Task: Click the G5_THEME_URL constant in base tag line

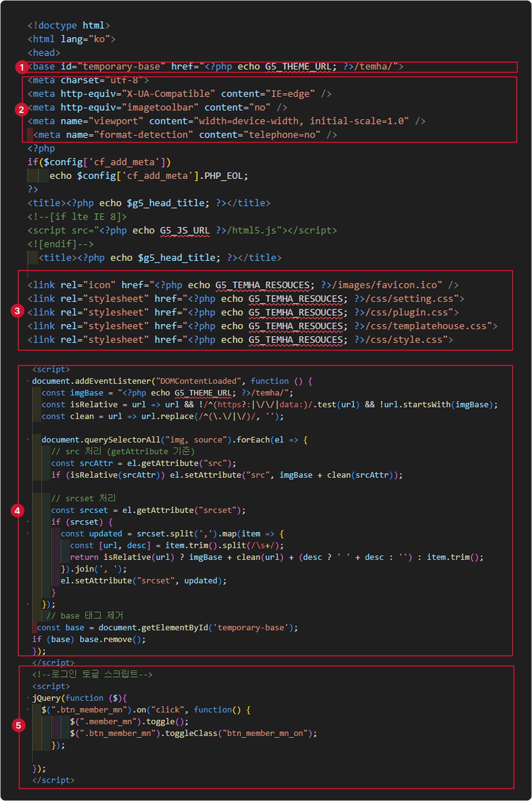Action: point(298,66)
